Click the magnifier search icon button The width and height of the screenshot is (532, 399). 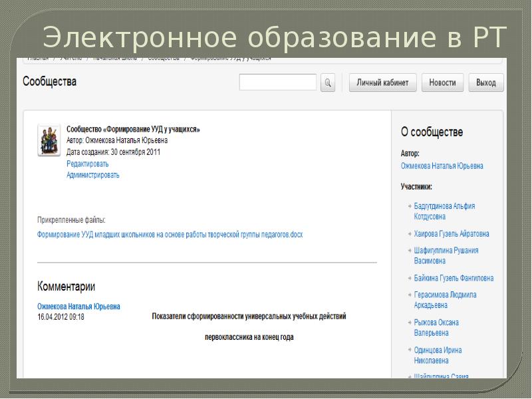(x=328, y=83)
